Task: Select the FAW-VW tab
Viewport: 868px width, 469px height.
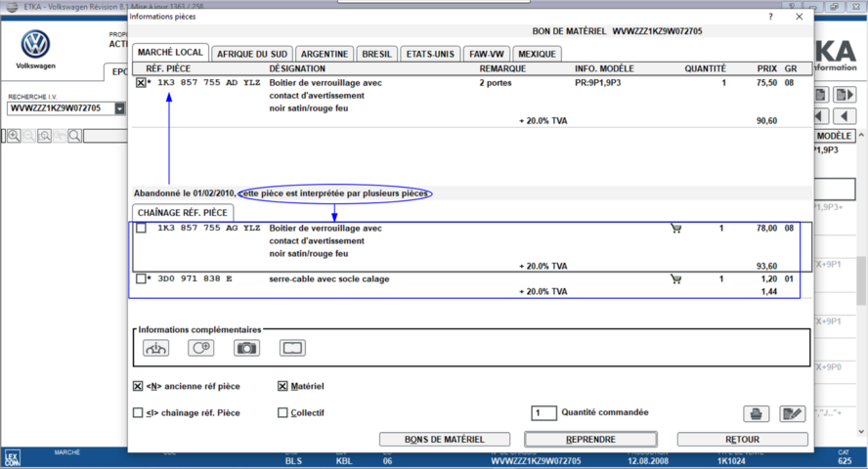Action: 487,54
